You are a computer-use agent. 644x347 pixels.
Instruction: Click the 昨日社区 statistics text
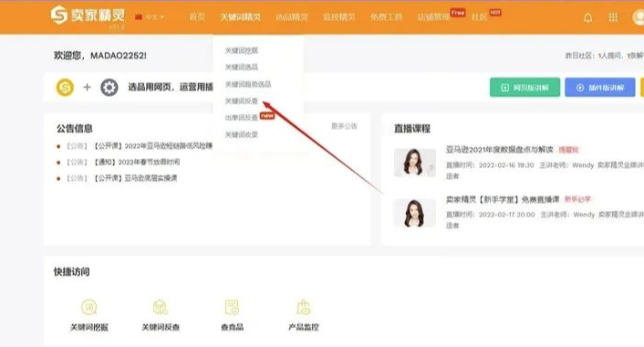click(x=605, y=56)
